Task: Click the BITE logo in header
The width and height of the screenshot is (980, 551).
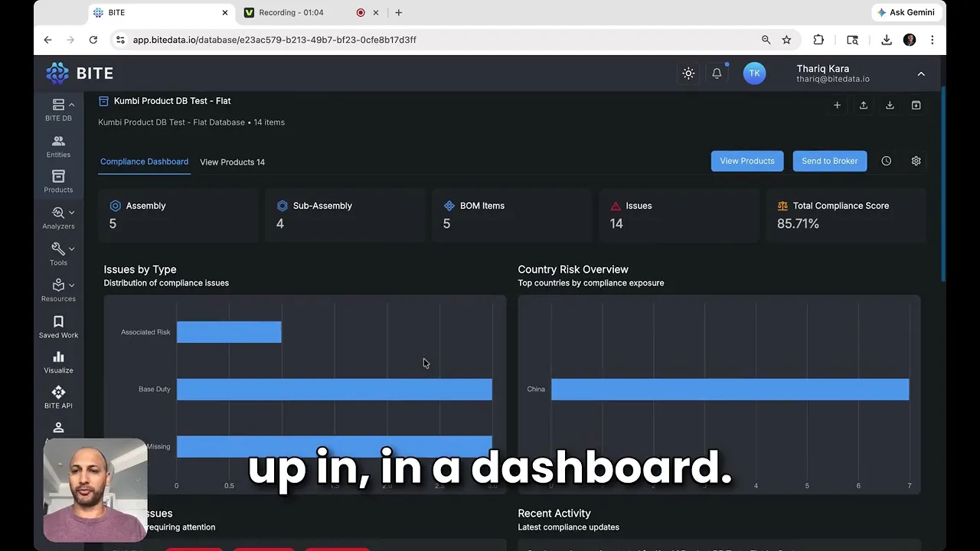Action: point(80,73)
